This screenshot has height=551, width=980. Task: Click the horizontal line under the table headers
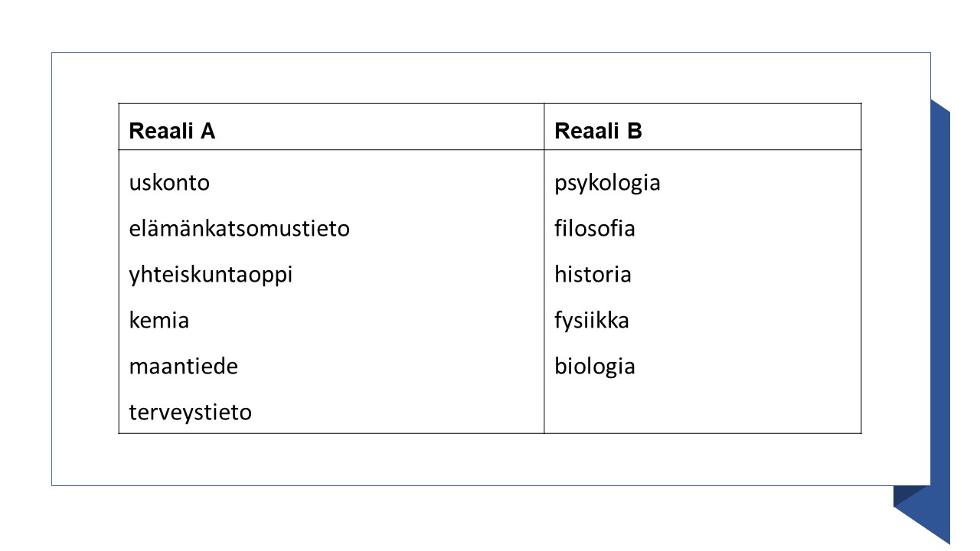point(490,150)
